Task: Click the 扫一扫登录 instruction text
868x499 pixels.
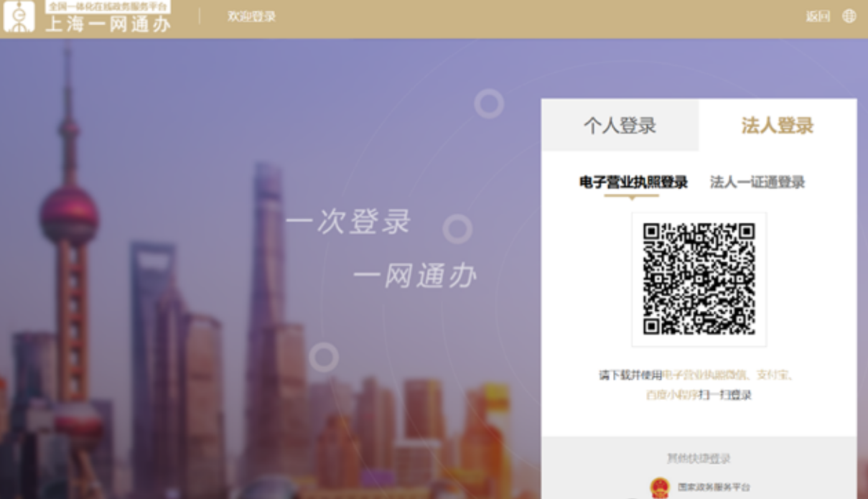Action: point(725,395)
